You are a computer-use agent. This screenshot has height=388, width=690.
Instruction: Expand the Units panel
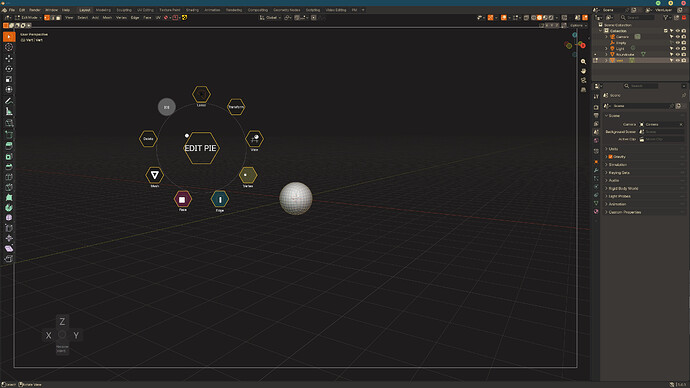[x=613, y=149]
